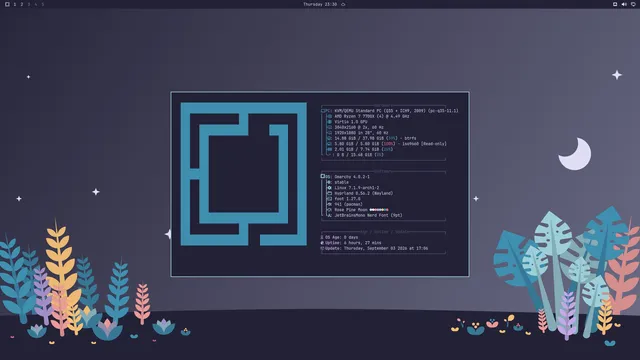Click the PC icon before KVM/QEMU line
Viewport: 640px width, 360px height.
point(324,111)
